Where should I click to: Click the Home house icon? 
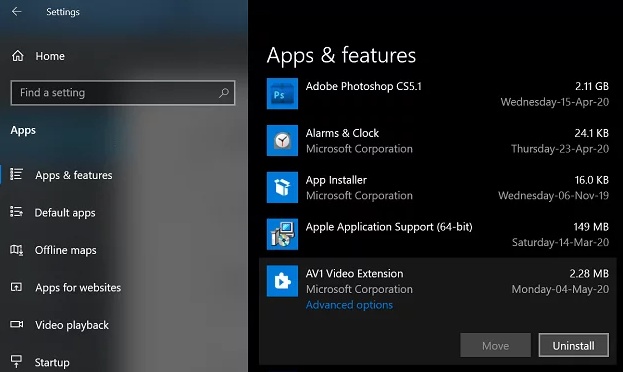pyautogui.click(x=17, y=56)
